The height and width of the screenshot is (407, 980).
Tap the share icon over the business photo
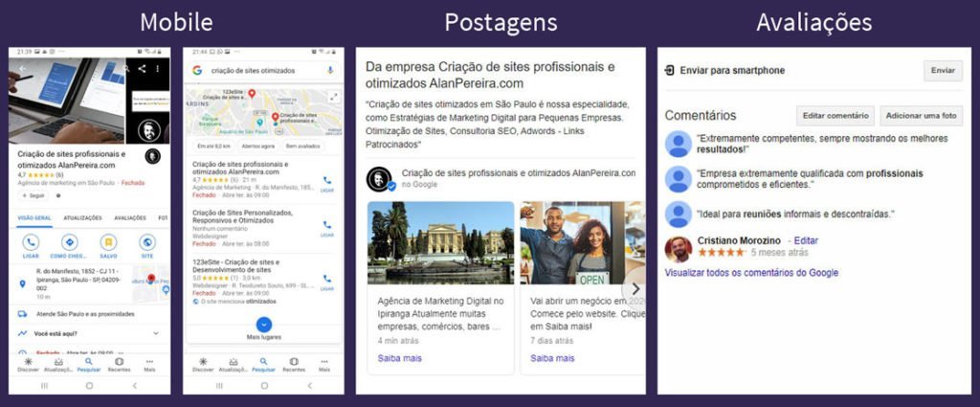(x=142, y=69)
